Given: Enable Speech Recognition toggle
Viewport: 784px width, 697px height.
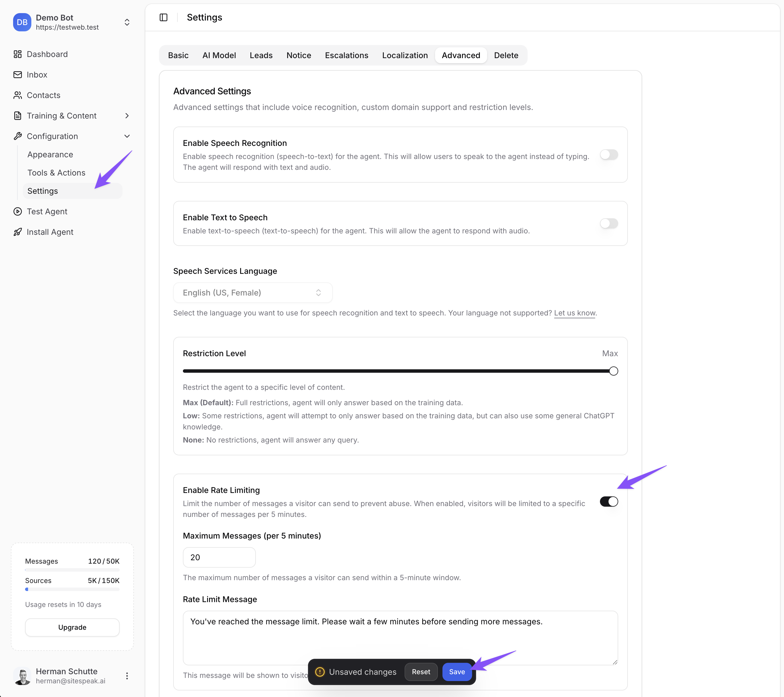Looking at the screenshot, I should pyautogui.click(x=608, y=155).
